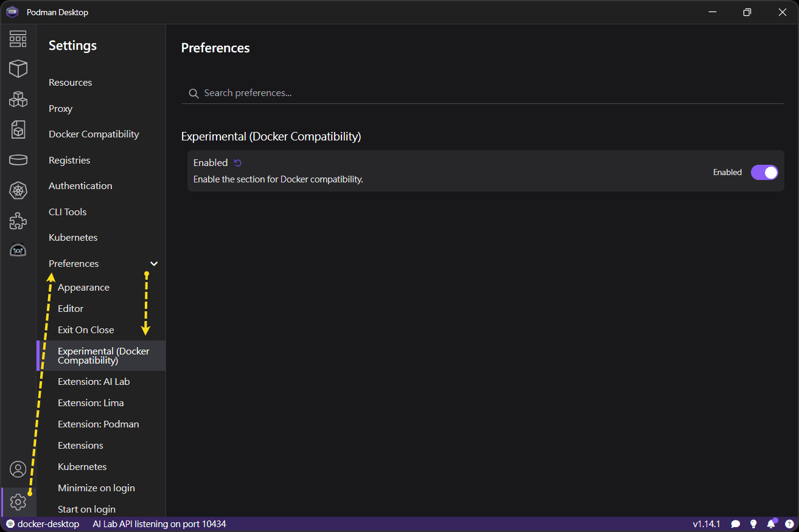This screenshot has width=799, height=532.
Task: Select Extension: Lima preferences
Action: click(91, 403)
